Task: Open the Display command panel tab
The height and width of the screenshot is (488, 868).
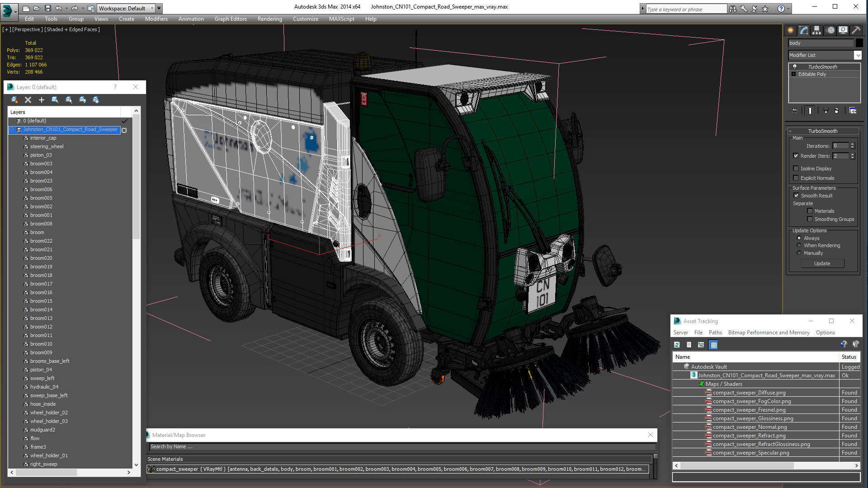Action: [843, 30]
